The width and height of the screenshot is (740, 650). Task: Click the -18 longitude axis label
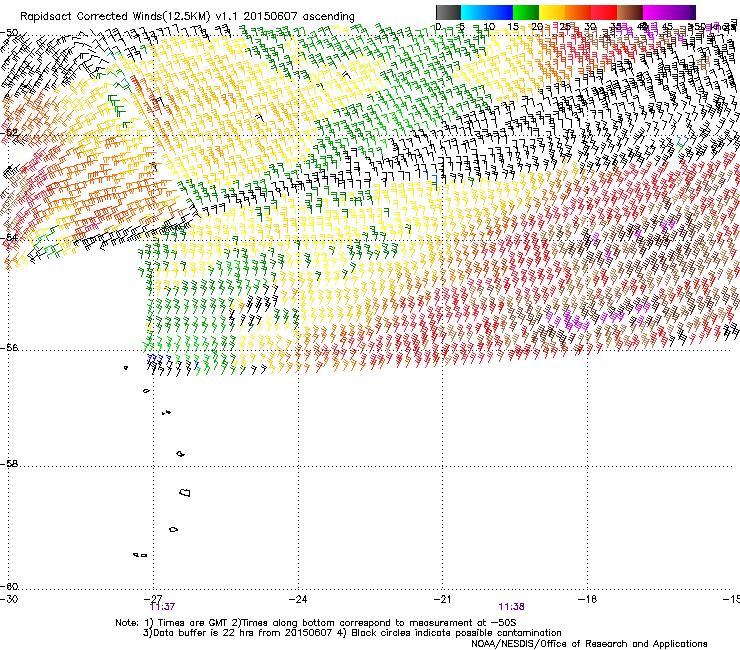[x=588, y=599]
